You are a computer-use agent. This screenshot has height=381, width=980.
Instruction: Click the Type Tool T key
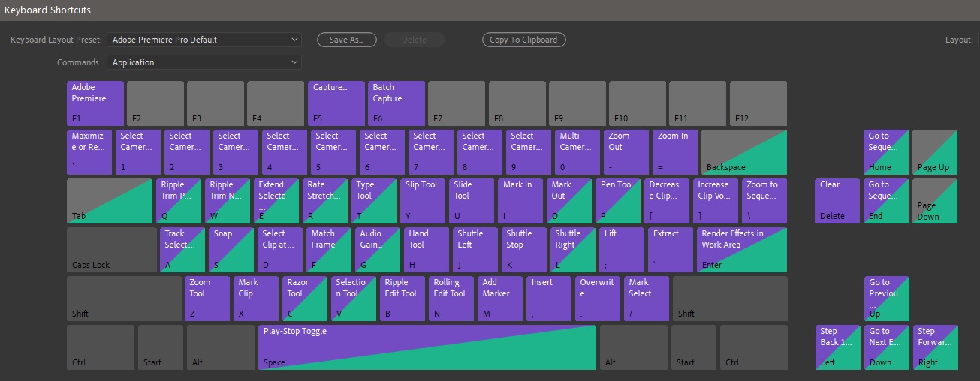(373, 200)
